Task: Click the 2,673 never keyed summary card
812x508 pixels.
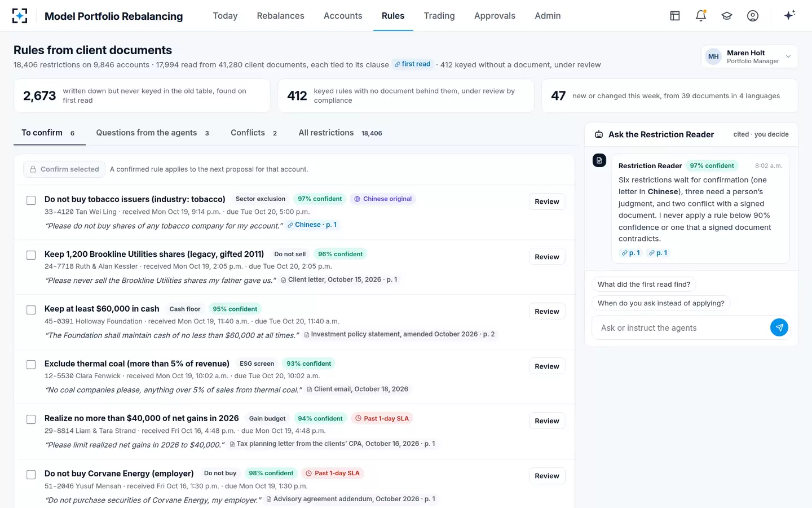Action: point(142,95)
